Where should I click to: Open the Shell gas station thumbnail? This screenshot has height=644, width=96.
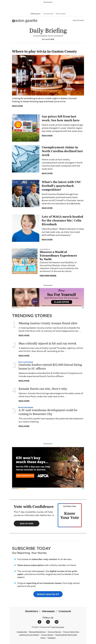(26, 128)
